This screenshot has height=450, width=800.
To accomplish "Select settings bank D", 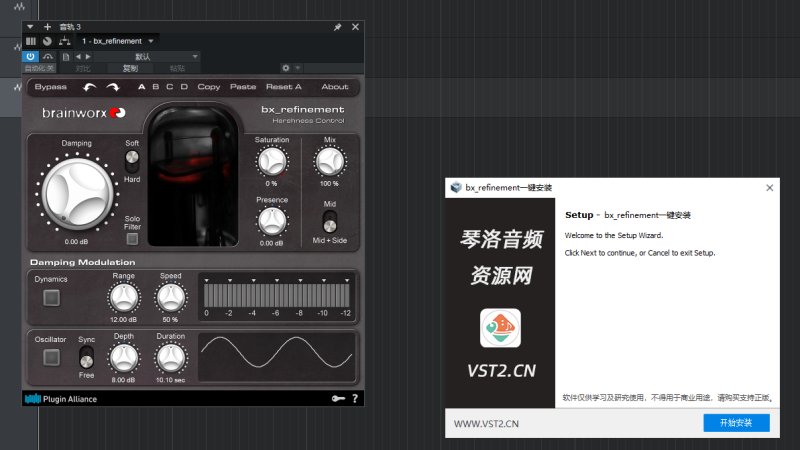I will click(x=184, y=87).
